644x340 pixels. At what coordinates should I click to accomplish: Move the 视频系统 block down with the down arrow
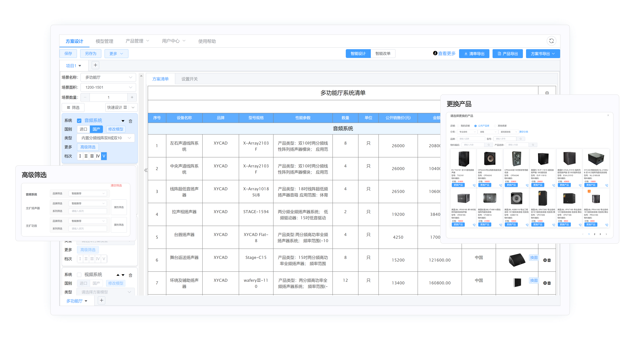pyautogui.click(x=123, y=275)
